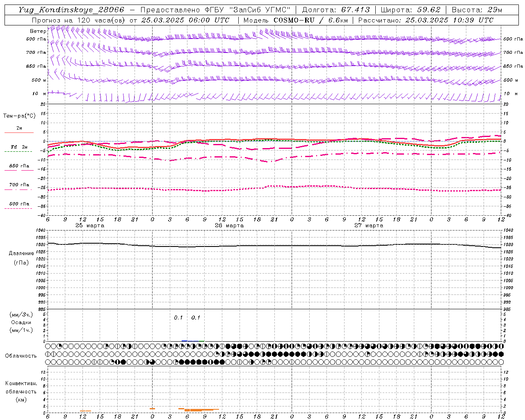Image resolution: width=525 pixels, height=420 pixels.
Task: Select the Тем-ра(°C) axis title
Action: (x=19, y=116)
